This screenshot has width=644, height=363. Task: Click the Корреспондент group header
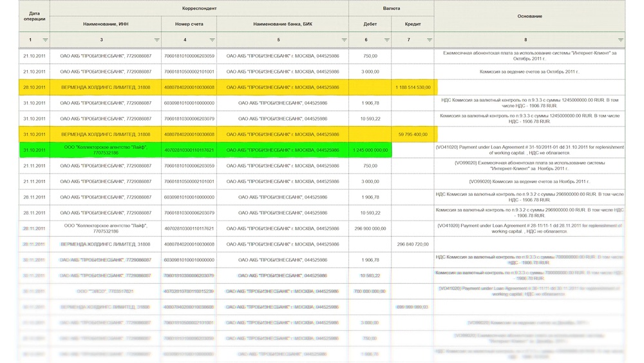pyautogui.click(x=199, y=8)
